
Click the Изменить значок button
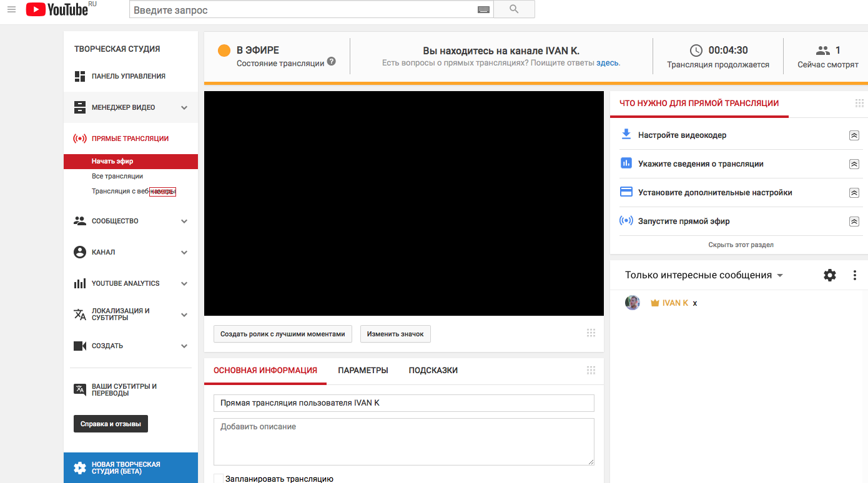tap(395, 334)
